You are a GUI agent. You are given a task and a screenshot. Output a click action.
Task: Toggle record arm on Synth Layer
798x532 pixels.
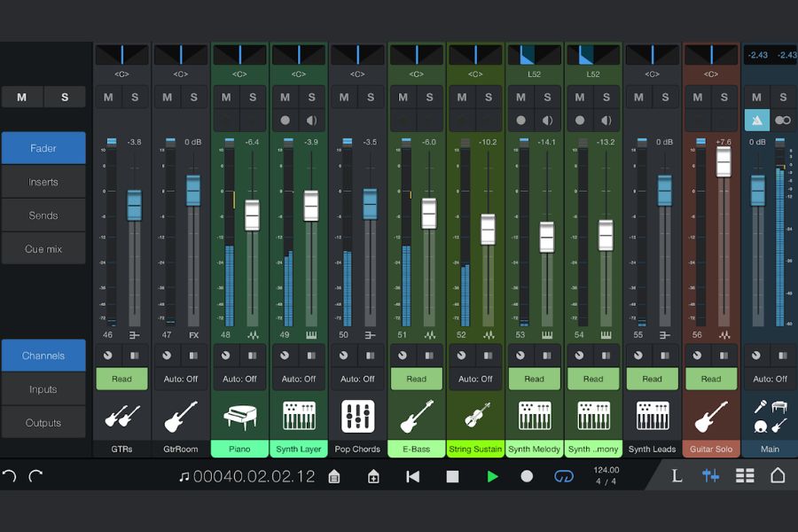point(285,121)
